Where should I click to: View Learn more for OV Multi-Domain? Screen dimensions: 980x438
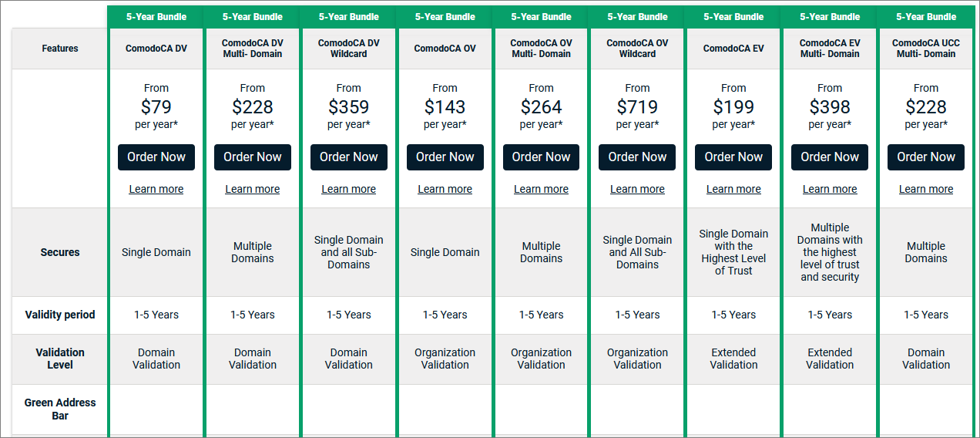pyautogui.click(x=541, y=189)
